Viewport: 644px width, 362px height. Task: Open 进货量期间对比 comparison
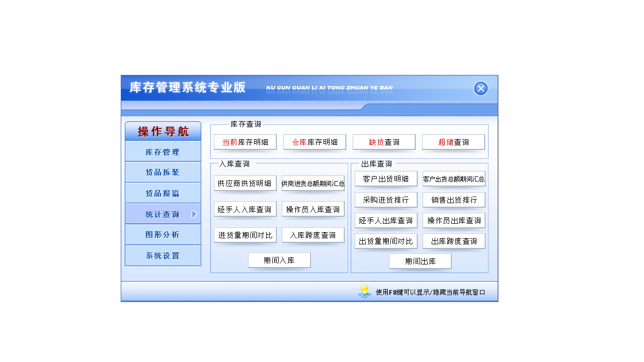(x=245, y=235)
